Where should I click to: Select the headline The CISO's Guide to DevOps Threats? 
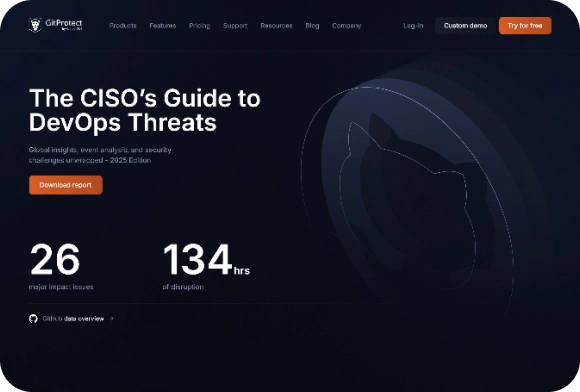coord(145,110)
